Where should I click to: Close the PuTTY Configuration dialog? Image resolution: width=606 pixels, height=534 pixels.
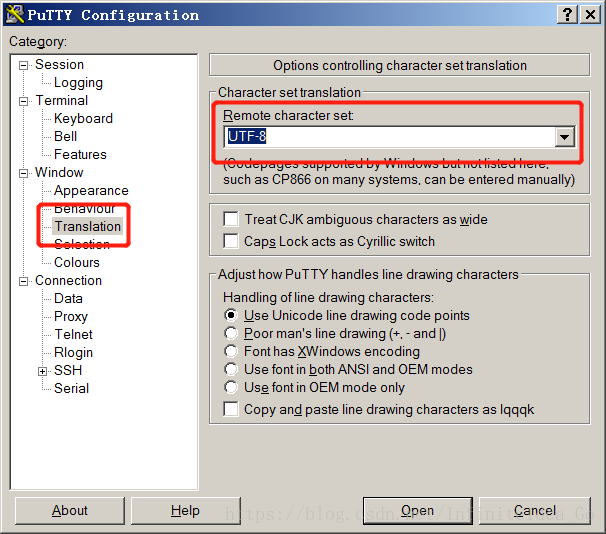(x=591, y=15)
